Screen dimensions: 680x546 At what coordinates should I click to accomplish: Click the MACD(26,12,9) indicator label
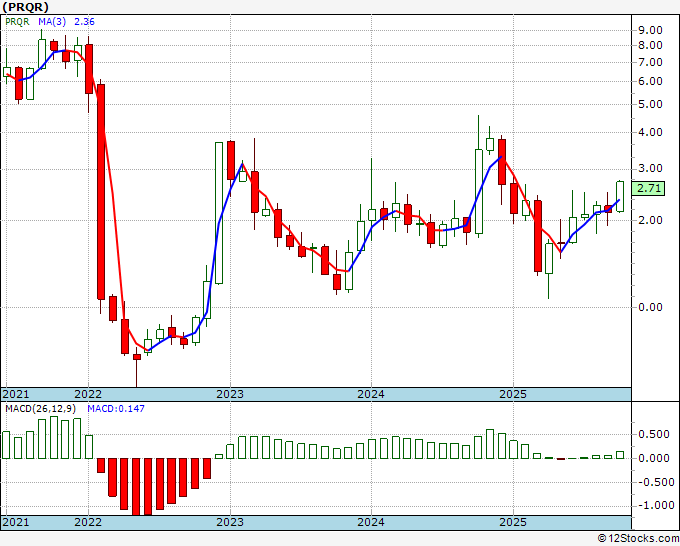(x=40, y=409)
